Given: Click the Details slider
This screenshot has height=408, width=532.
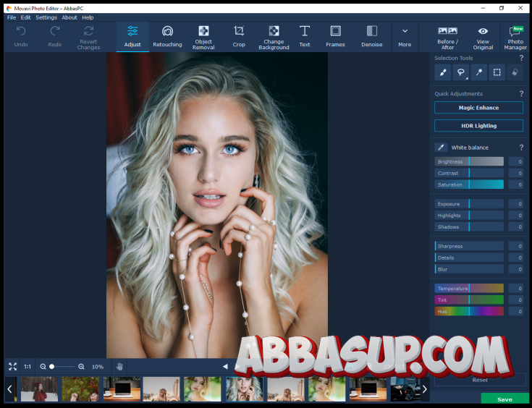Looking at the screenshot, I should tap(469, 258).
